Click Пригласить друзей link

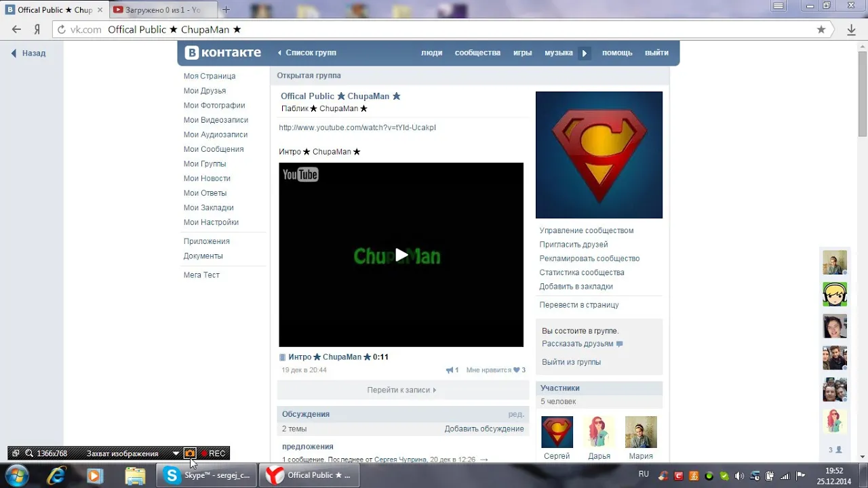[x=574, y=245]
